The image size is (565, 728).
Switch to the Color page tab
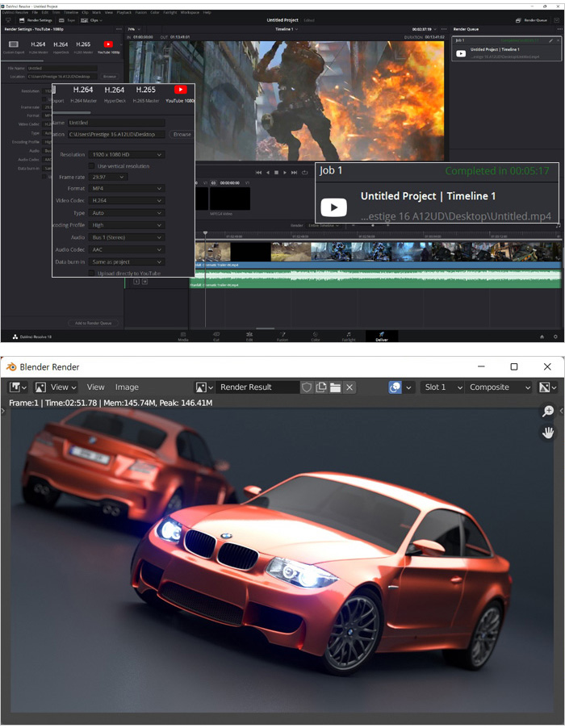coord(316,336)
